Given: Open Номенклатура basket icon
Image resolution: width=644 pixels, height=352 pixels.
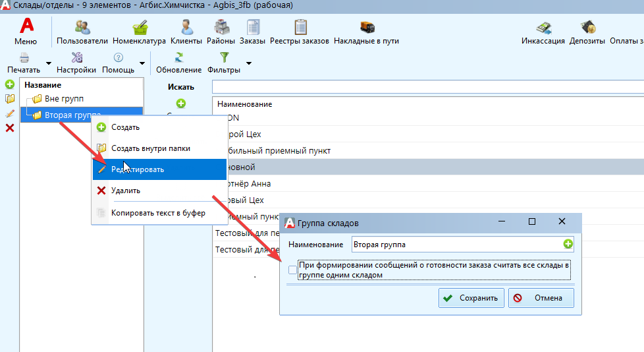Looking at the screenshot, I should [140, 28].
